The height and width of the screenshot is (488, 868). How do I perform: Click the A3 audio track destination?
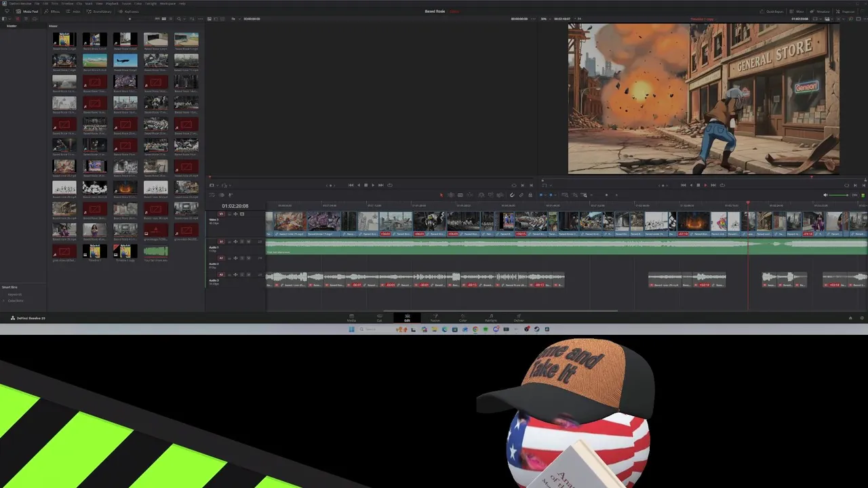click(x=221, y=274)
